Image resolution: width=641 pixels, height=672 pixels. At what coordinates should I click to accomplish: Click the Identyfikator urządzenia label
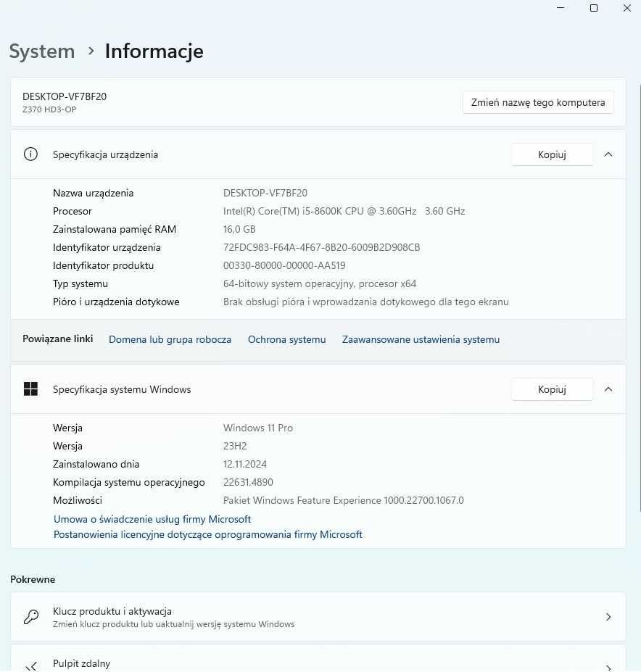(107, 247)
